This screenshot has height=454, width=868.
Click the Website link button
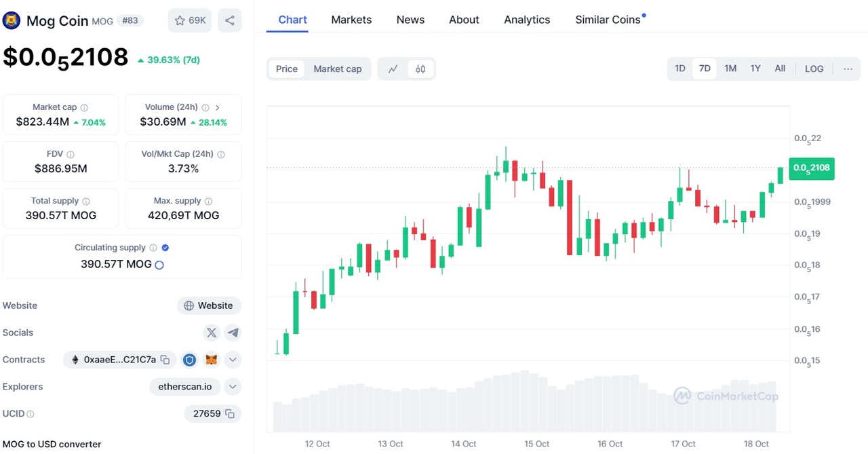[x=209, y=305]
